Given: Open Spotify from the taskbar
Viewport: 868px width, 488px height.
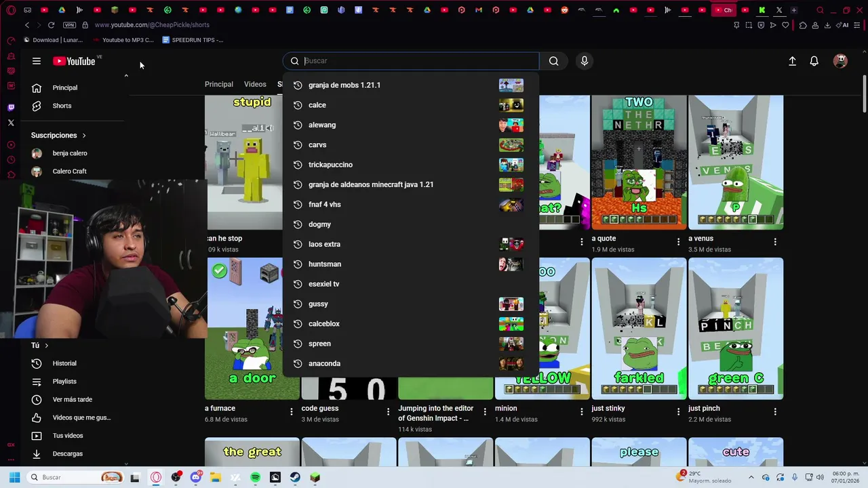Looking at the screenshot, I should (x=256, y=478).
